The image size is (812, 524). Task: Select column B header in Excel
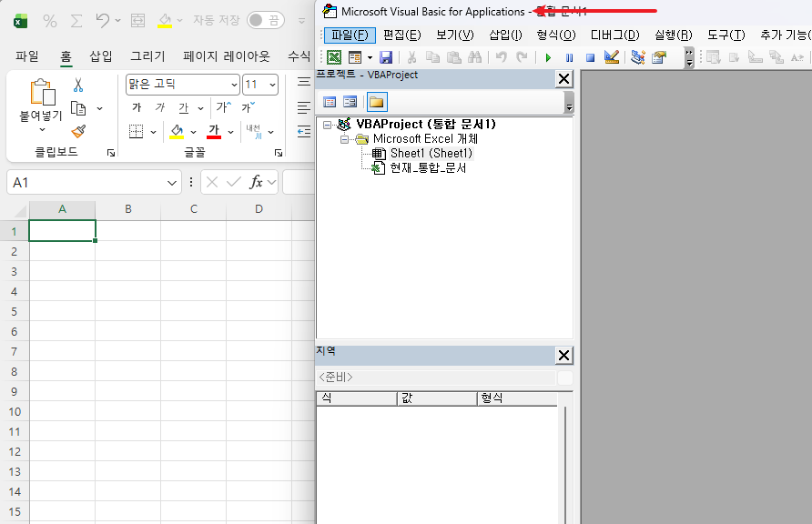[x=128, y=209]
